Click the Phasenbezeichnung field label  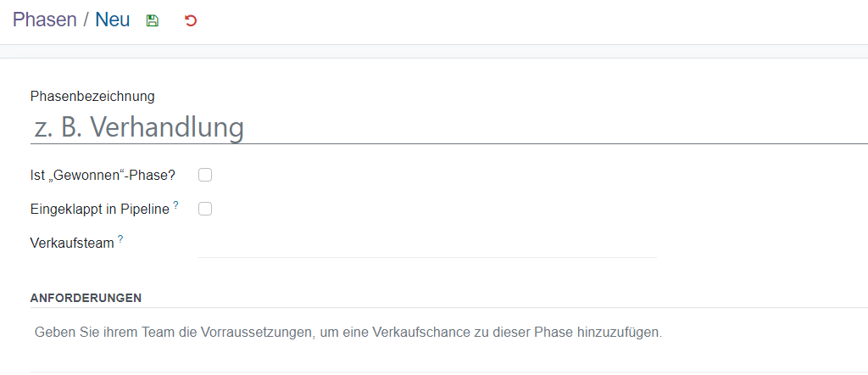[92, 96]
